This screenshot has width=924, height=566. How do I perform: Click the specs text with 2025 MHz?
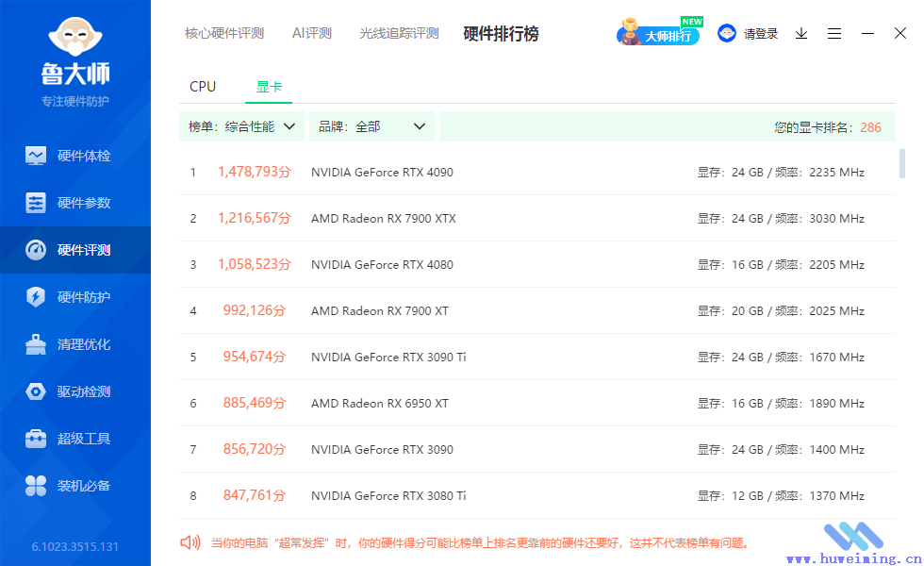[x=781, y=310]
